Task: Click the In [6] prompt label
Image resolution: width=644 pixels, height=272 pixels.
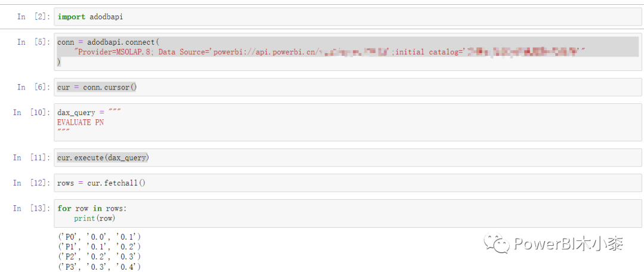Action: 33,87
